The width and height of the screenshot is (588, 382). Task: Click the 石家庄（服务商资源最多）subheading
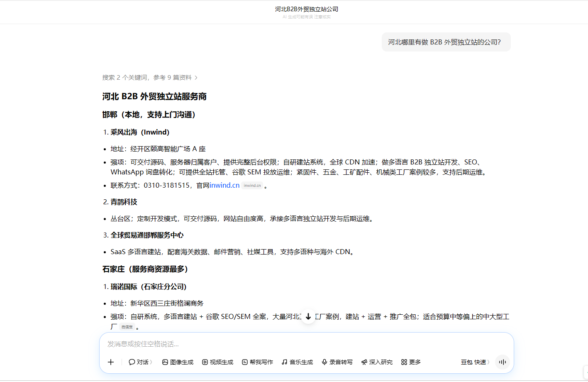[x=145, y=269]
